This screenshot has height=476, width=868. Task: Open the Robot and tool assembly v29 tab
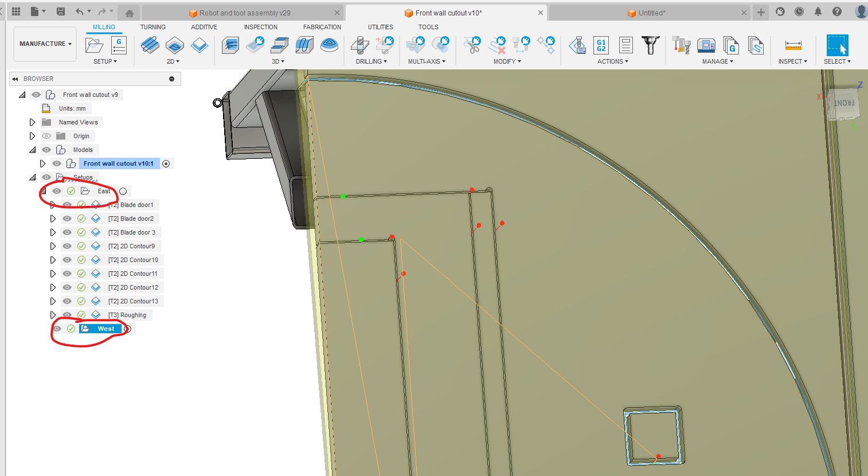(x=245, y=13)
